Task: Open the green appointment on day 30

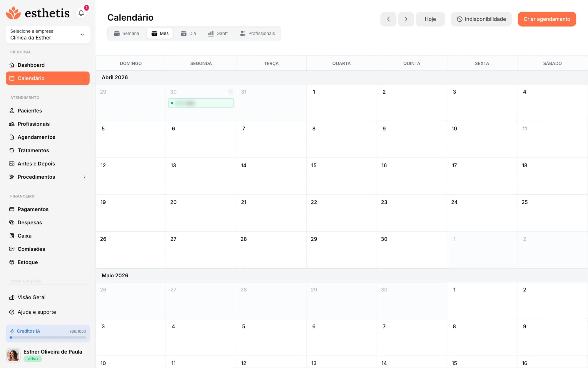Action: coord(201,103)
